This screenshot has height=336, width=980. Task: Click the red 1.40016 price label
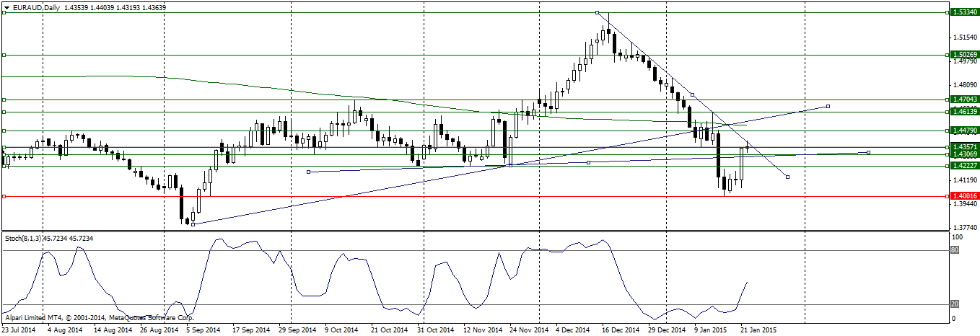965,196
